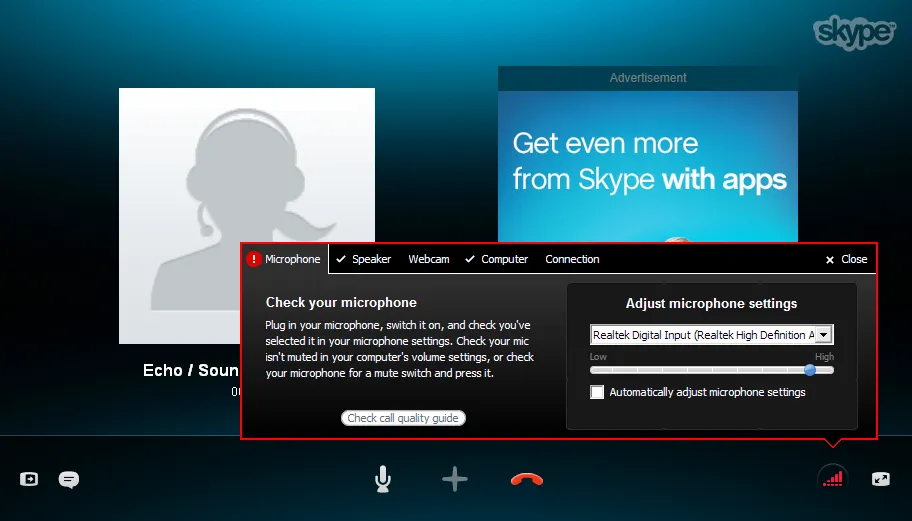
Task: Show IM chat bubble icon
Action: click(x=69, y=480)
